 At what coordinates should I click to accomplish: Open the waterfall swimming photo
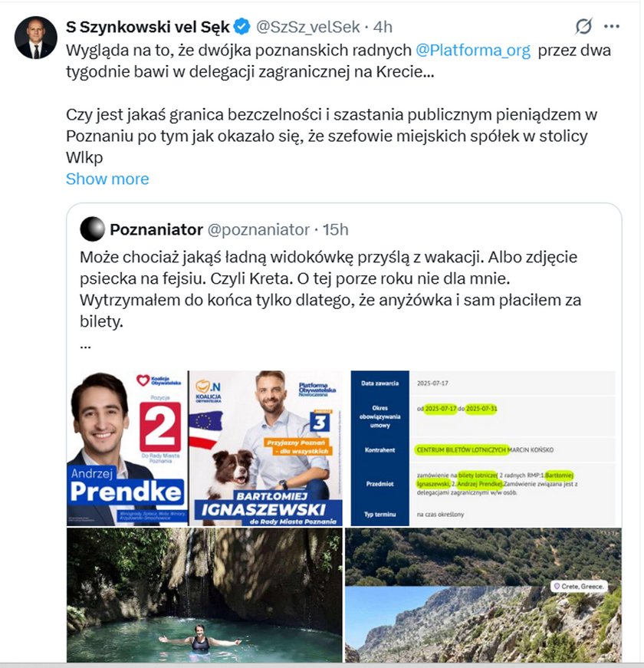point(205,594)
